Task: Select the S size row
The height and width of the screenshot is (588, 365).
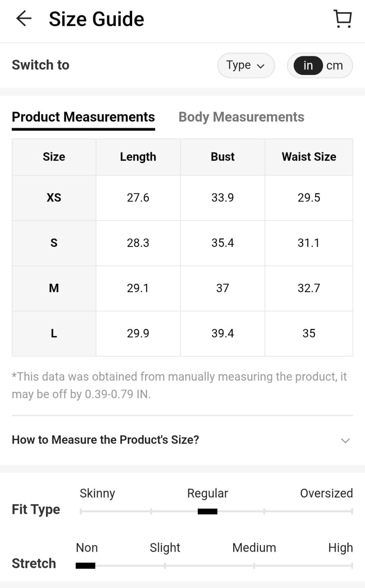Action: (x=54, y=243)
